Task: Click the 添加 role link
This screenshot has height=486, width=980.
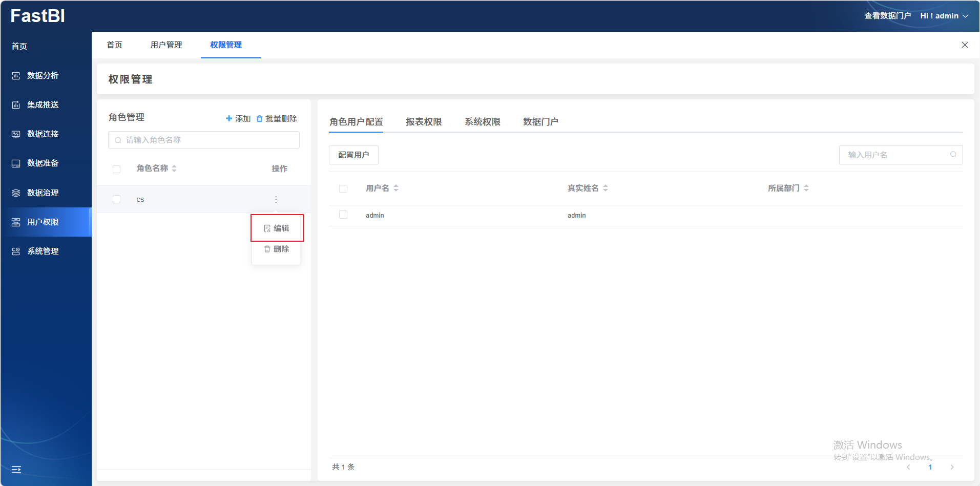Action: tap(238, 118)
